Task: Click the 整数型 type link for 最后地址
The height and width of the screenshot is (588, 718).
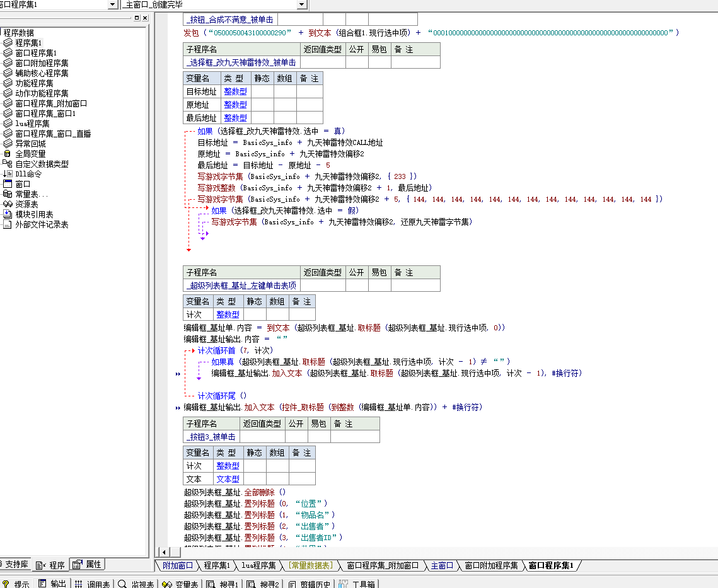Action: (235, 118)
